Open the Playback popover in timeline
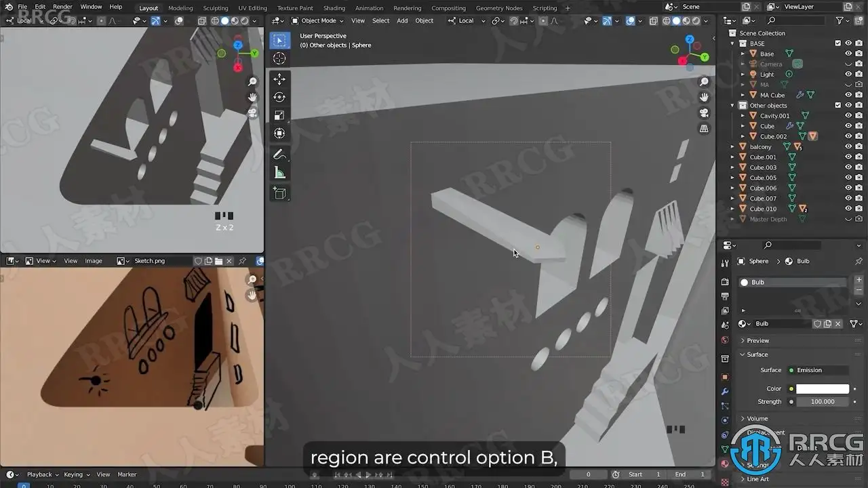This screenshot has height=488, width=868. [43, 474]
